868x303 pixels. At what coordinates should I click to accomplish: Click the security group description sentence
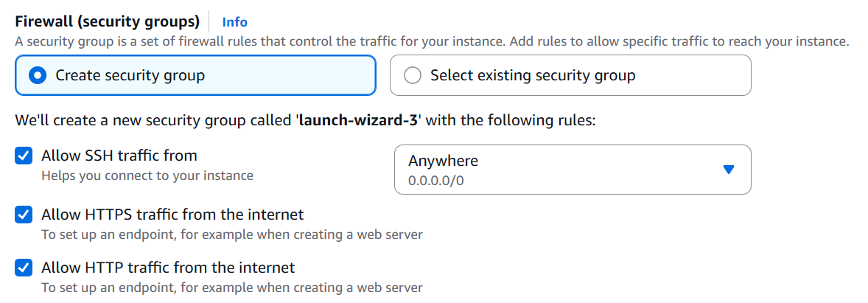tap(432, 42)
